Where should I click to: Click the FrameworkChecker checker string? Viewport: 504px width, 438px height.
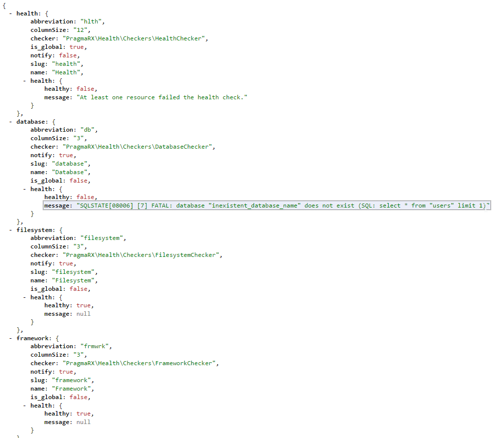[x=139, y=363]
